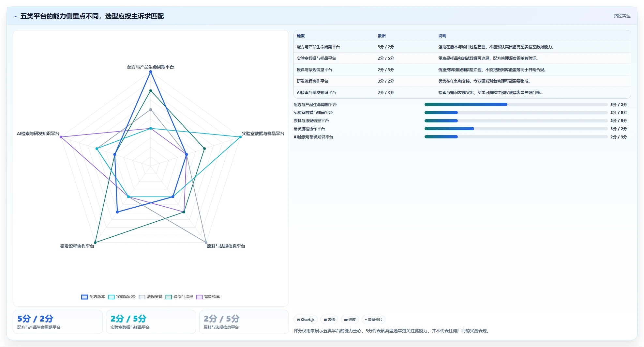The width and height of the screenshot is (644, 347).
Task: Click the progress bar for AI检索与研发知识平台
Action: click(x=516, y=137)
